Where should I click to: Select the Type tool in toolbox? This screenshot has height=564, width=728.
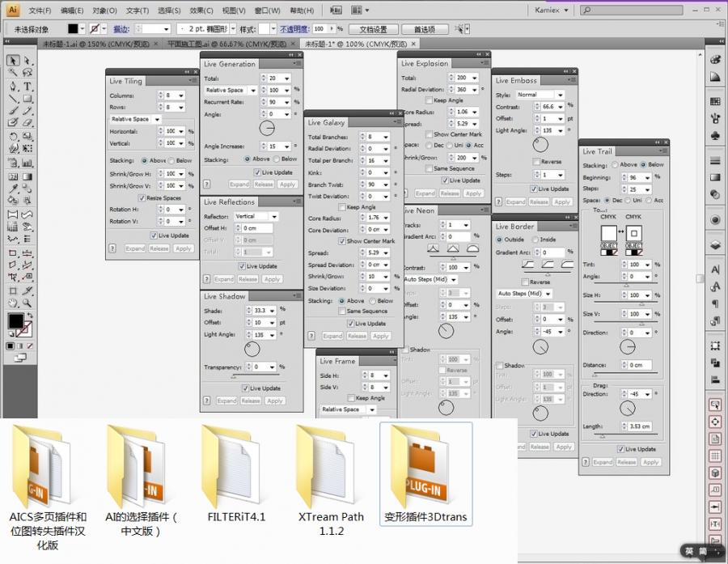click(28, 87)
